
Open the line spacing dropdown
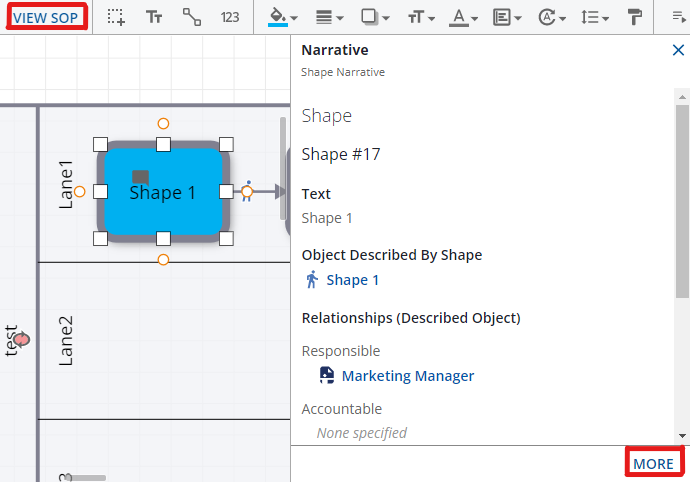coord(595,17)
